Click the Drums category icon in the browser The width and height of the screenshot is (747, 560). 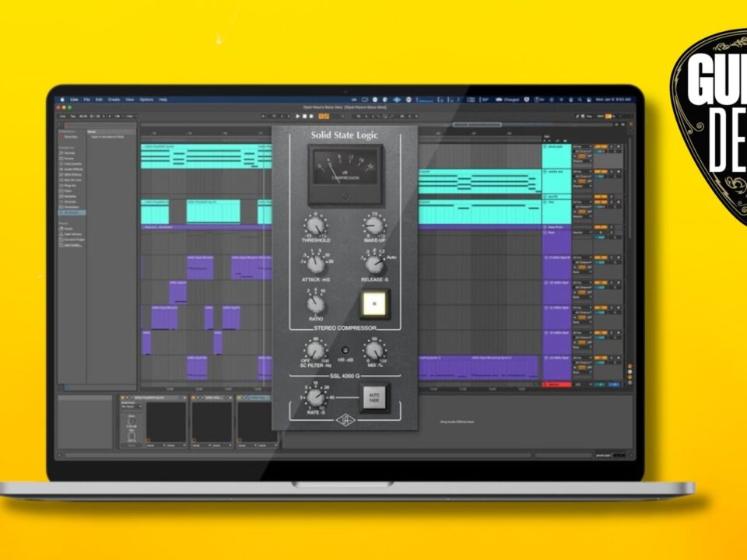pos(62,159)
